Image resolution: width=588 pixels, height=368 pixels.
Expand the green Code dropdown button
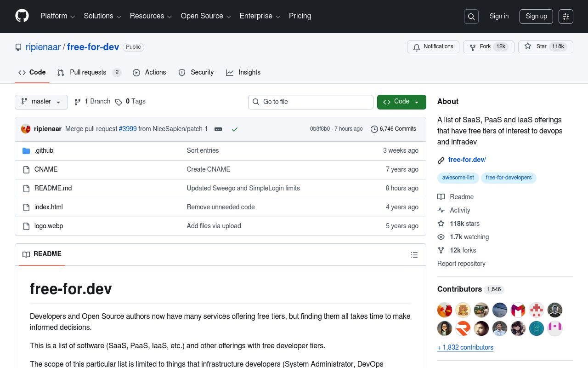(x=401, y=102)
